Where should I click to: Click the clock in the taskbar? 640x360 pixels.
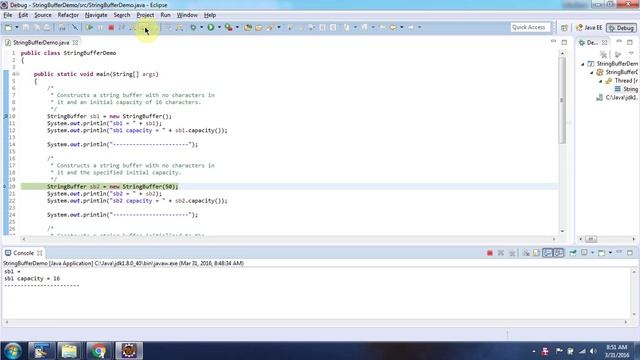click(x=616, y=351)
